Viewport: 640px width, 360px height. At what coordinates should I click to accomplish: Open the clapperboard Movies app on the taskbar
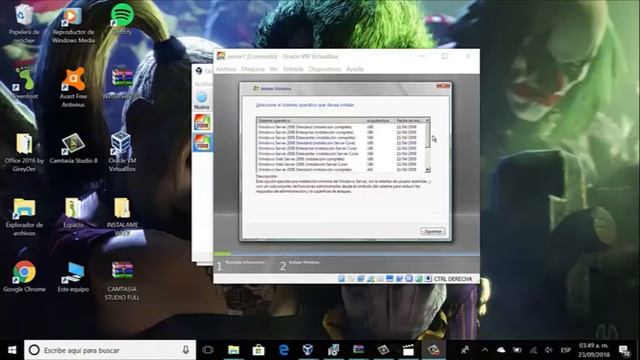click(408, 350)
